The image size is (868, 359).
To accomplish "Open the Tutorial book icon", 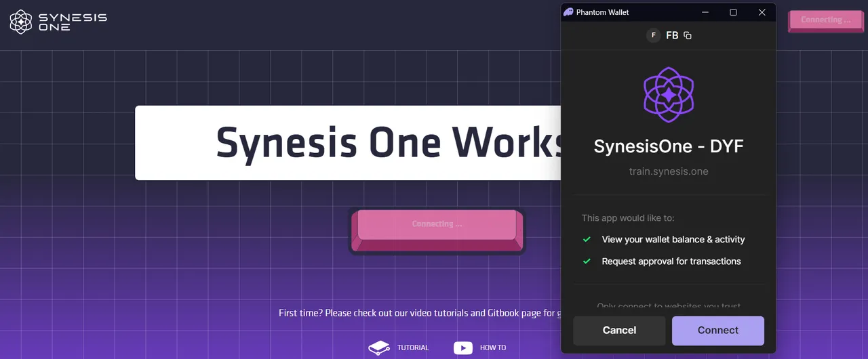I will (379, 347).
